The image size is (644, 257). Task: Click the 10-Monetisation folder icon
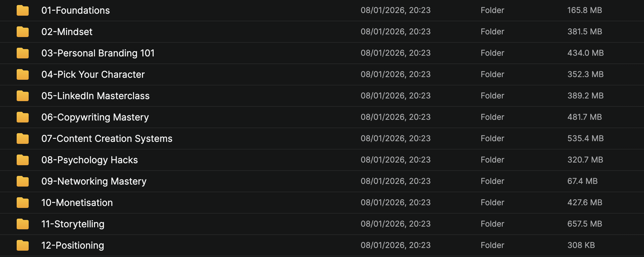click(x=23, y=203)
